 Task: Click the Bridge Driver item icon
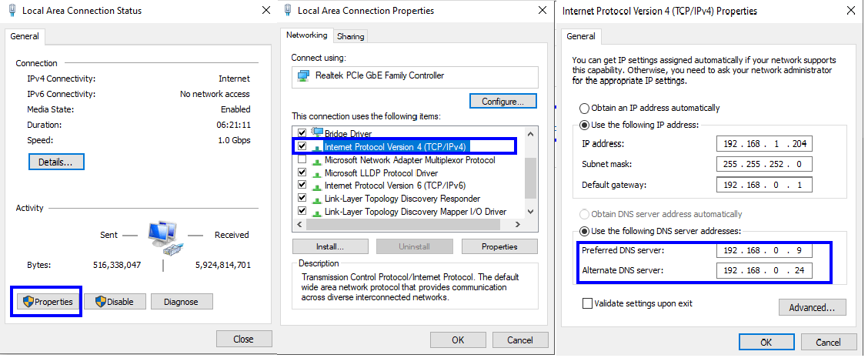click(x=316, y=133)
